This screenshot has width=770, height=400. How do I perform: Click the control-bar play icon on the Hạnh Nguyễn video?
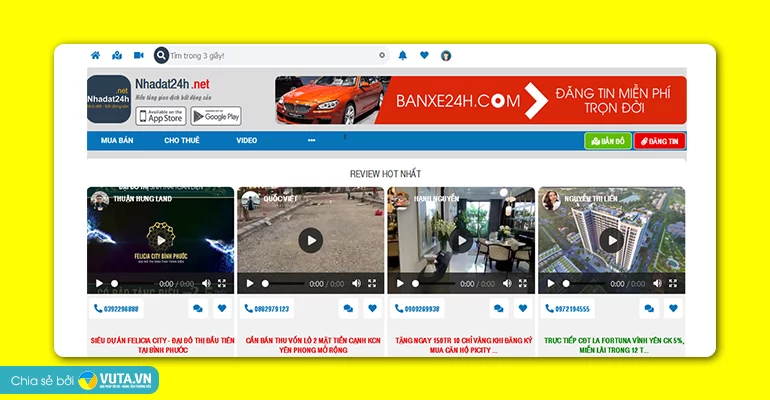(400, 283)
